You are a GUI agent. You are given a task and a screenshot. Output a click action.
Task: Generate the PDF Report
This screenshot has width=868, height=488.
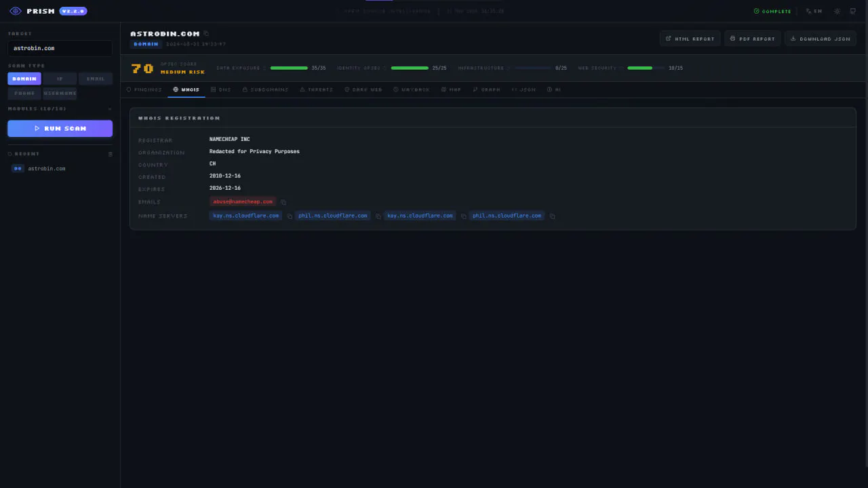click(753, 39)
